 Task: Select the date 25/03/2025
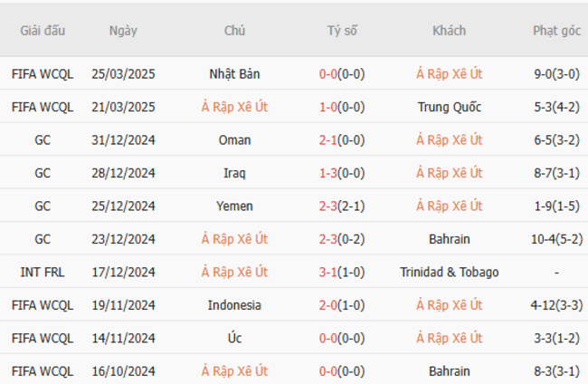(x=123, y=74)
